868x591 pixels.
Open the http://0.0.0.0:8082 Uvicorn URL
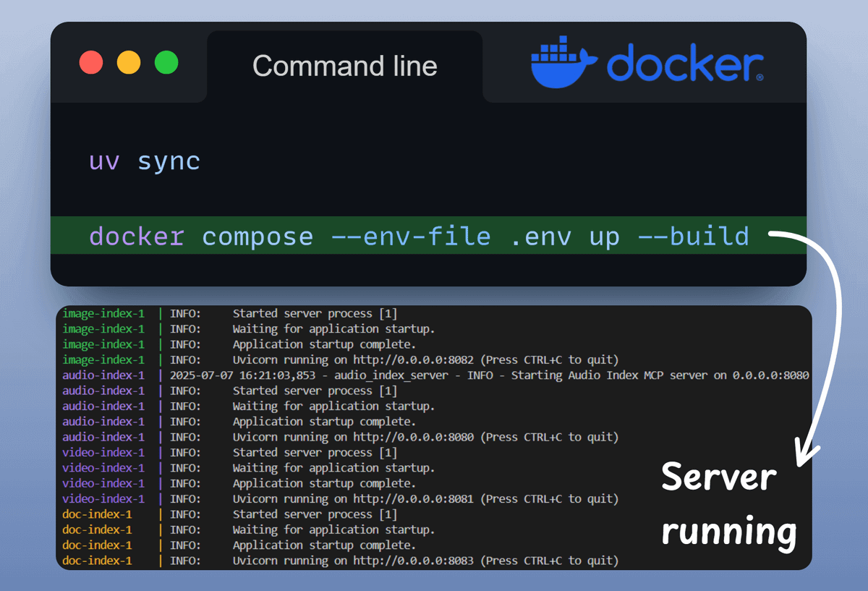pyautogui.click(x=414, y=360)
